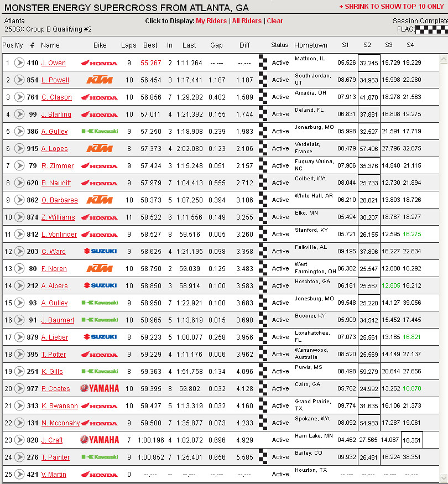Click best time 55.267 for J. Owen
The height and width of the screenshot is (484, 448).
(x=150, y=63)
